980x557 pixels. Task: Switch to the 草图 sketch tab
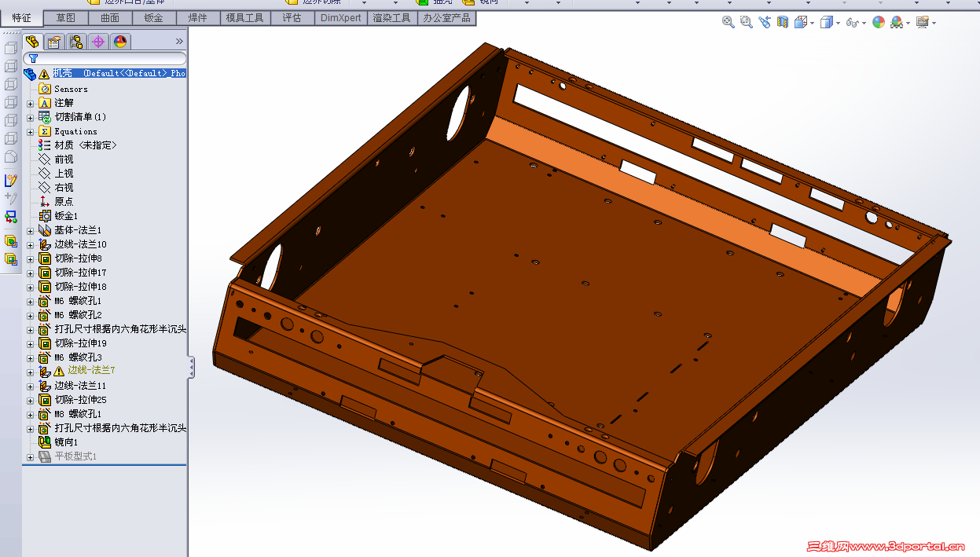click(66, 17)
